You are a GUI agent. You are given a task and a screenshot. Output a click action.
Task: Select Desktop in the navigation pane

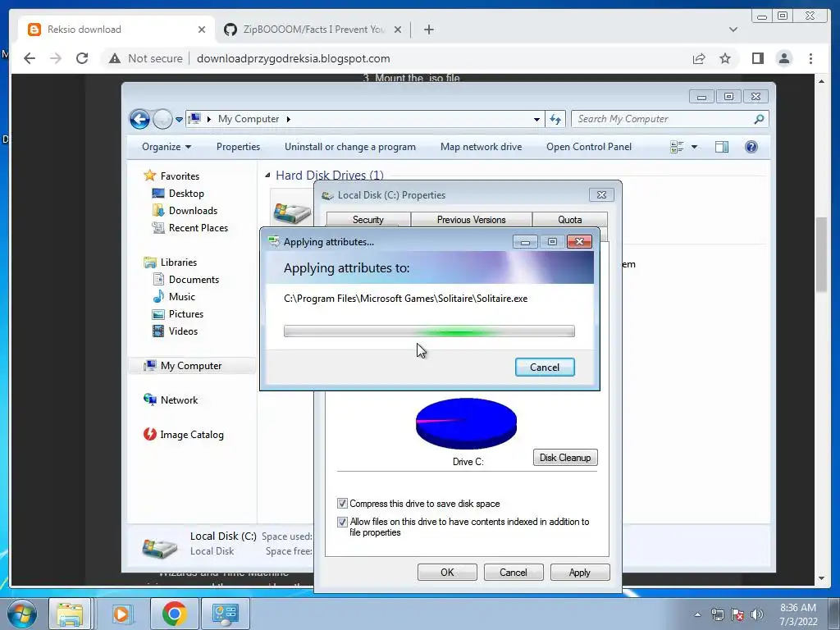tap(186, 194)
